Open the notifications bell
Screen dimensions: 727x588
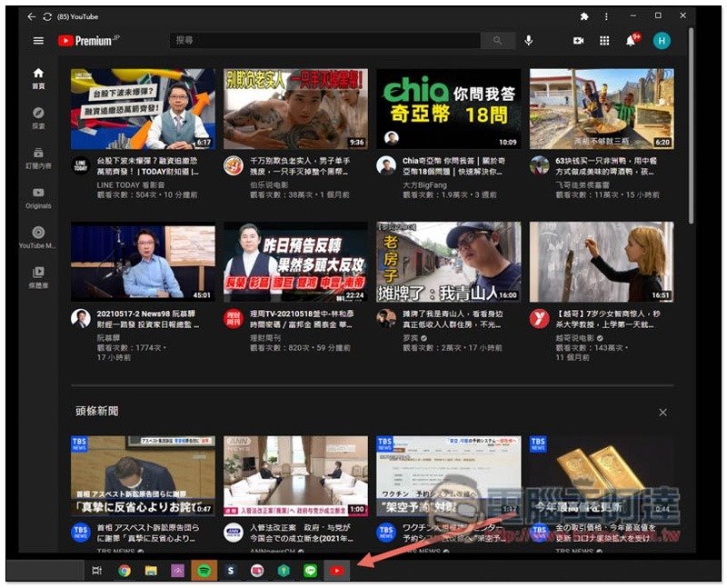(631, 41)
